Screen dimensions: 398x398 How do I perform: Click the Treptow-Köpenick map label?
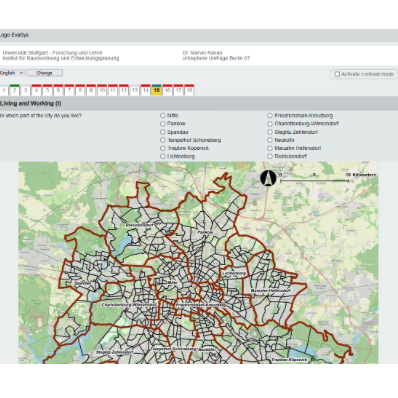pos(289,360)
